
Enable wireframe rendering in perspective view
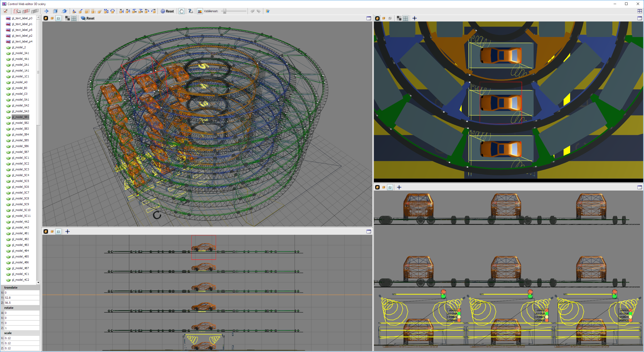click(x=58, y=18)
